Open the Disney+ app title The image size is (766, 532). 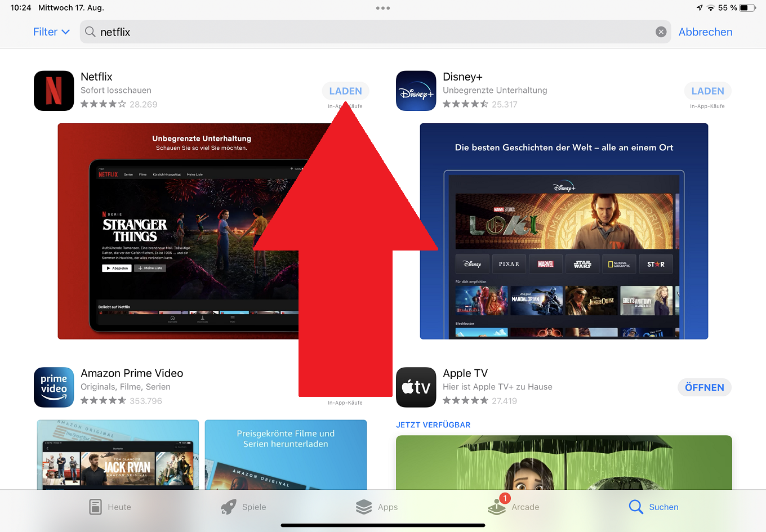tap(462, 77)
